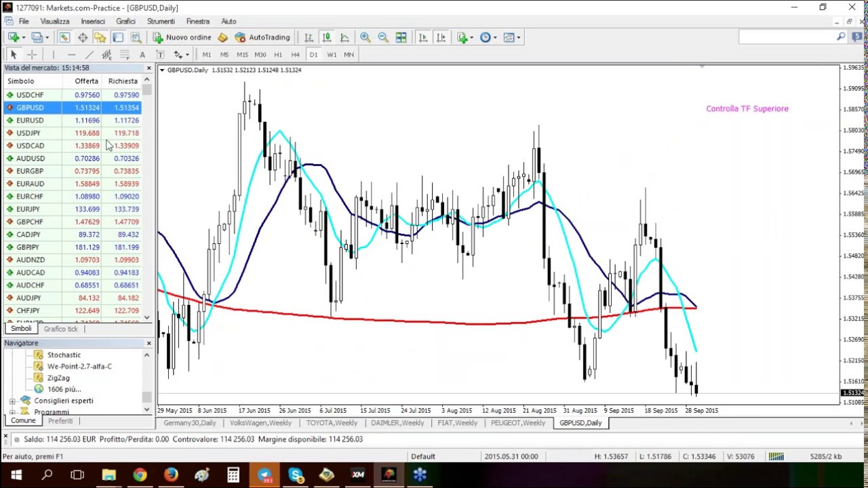Close the Navigatore panel

(149, 343)
